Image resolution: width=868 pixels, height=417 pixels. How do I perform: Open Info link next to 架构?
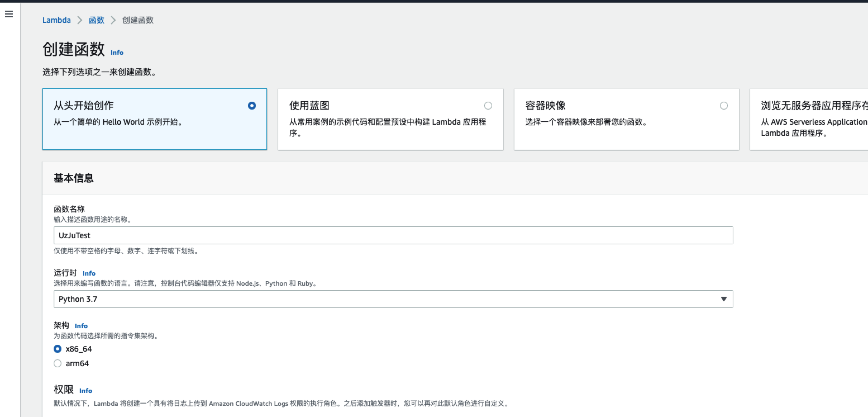click(81, 326)
